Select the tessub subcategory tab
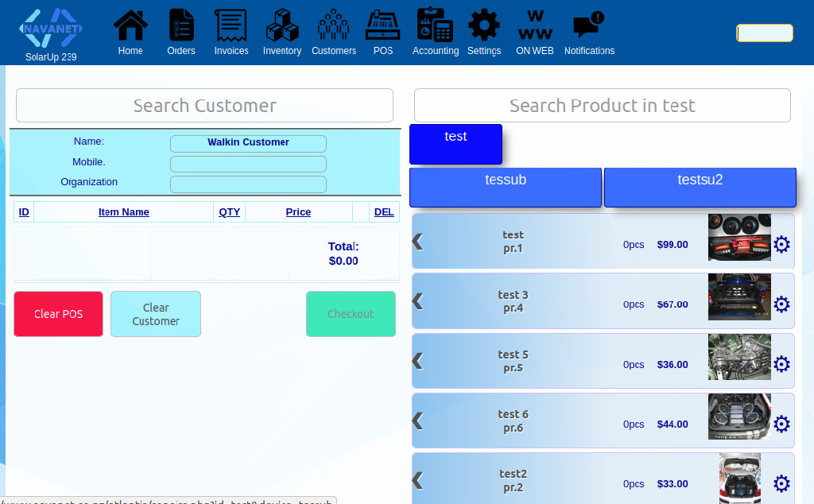This screenshot has height=504, width=814. (506, 187)
